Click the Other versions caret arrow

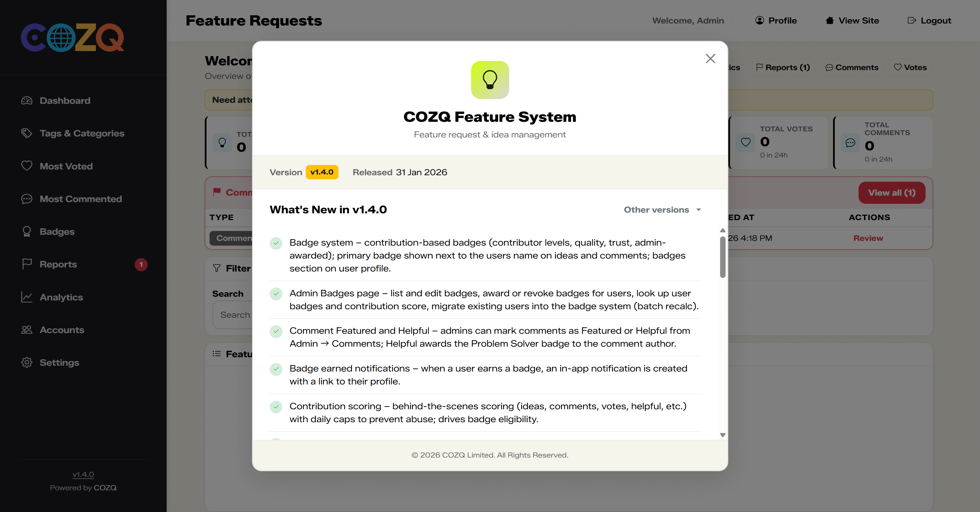click(698, 210)
